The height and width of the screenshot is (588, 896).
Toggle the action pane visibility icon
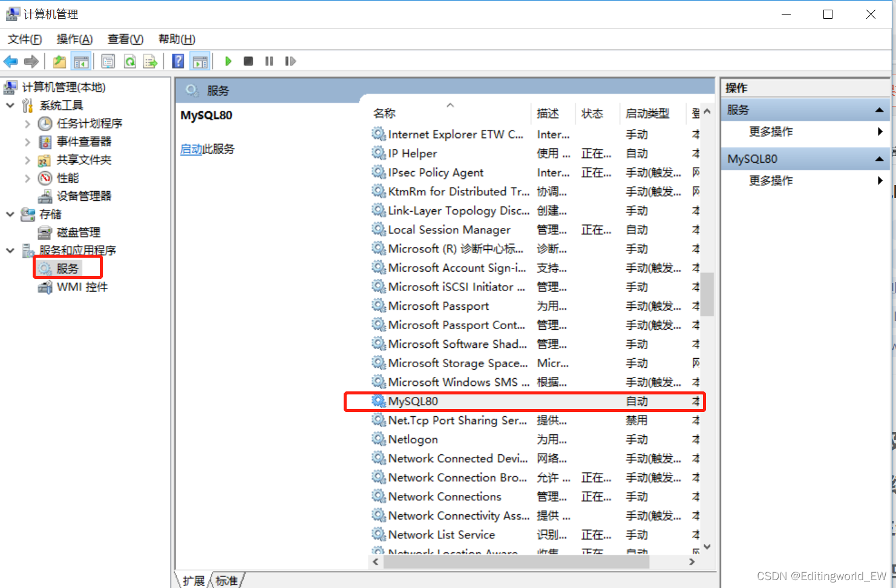tap(200, 60)
